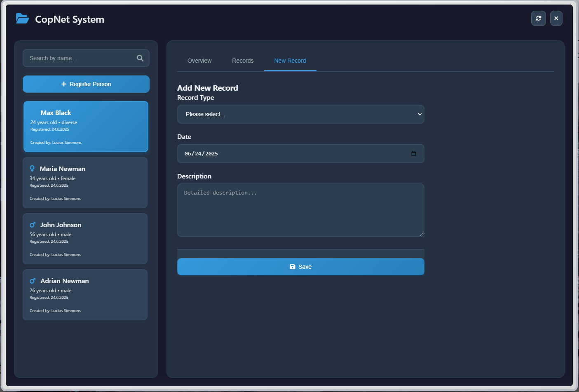This screenshot has height=392, width=579.
Task: Click the female gender icon beside Maria Newman
Action: point(32,169)
